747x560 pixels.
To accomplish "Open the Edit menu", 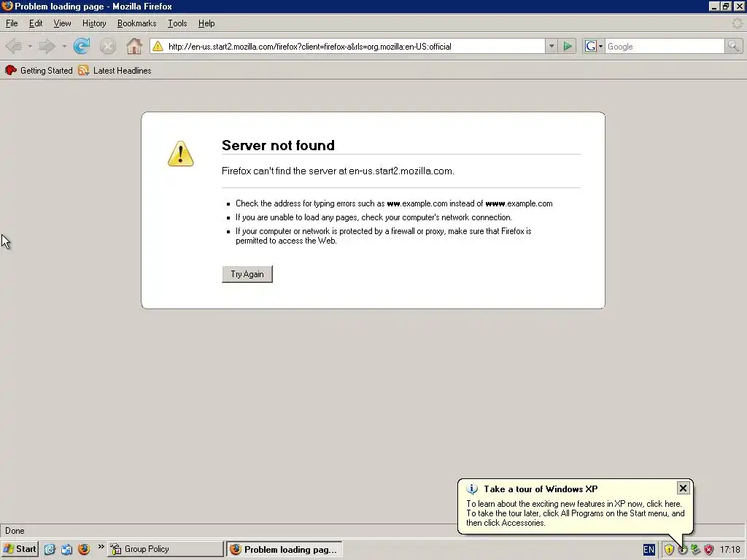I will (x=36, y=23).
